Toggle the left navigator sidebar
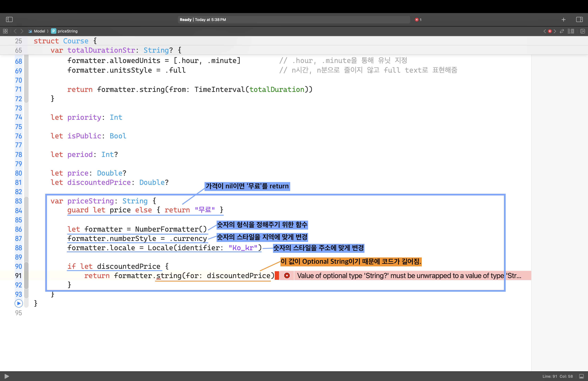Viewport: 588px width, 381px height. coord(9,19)
